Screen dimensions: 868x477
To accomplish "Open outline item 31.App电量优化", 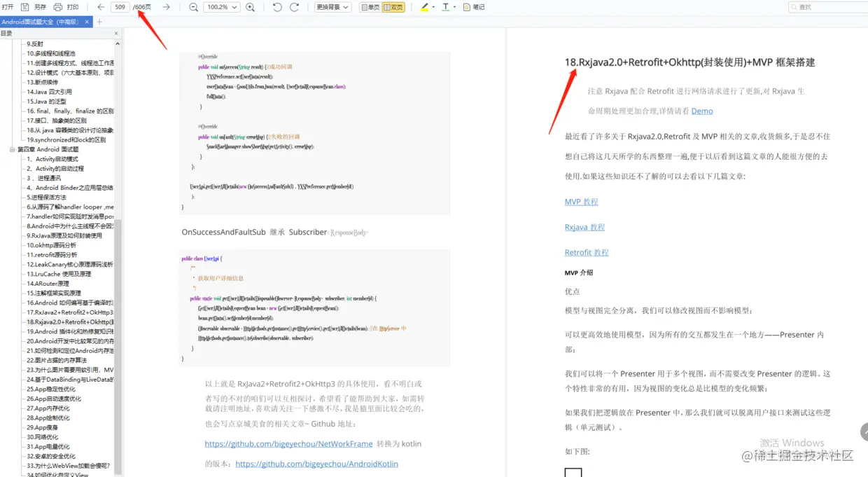I will [x=48, y=446].
